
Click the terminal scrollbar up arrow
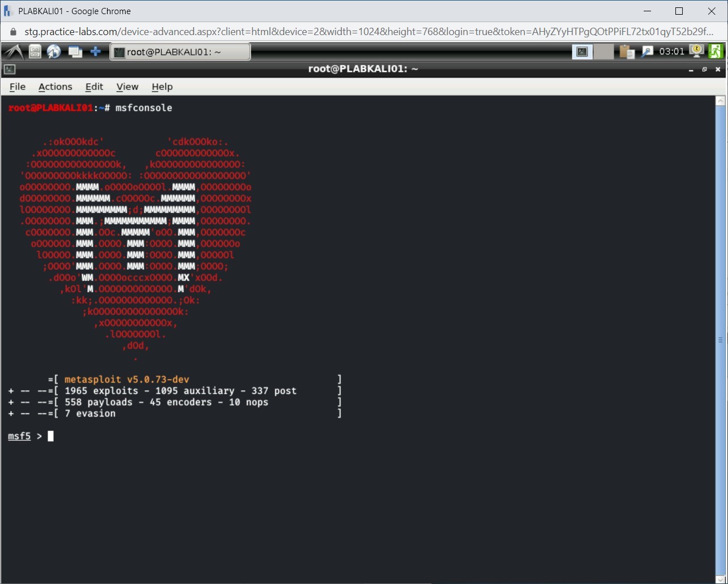(x=720, y=100)
